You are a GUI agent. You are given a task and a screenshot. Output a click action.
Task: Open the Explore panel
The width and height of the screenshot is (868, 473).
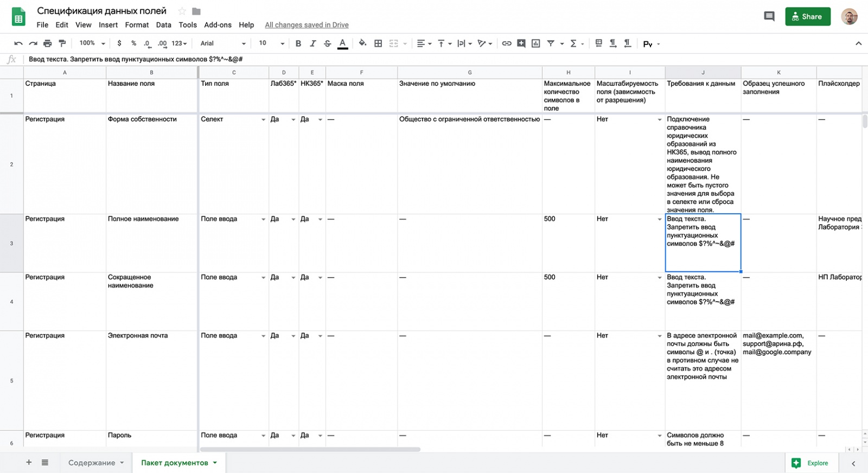pyautogui.click(x=812, y=463)
